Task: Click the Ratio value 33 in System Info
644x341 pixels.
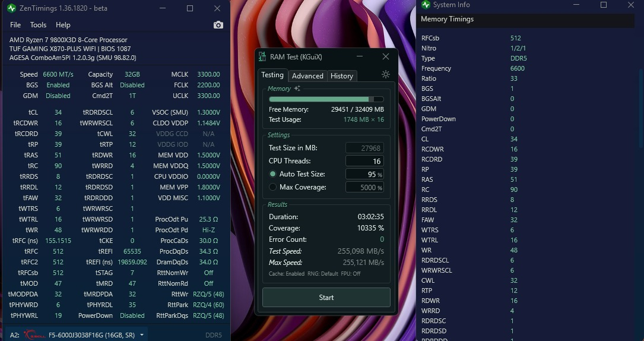Action: point(514,78)
